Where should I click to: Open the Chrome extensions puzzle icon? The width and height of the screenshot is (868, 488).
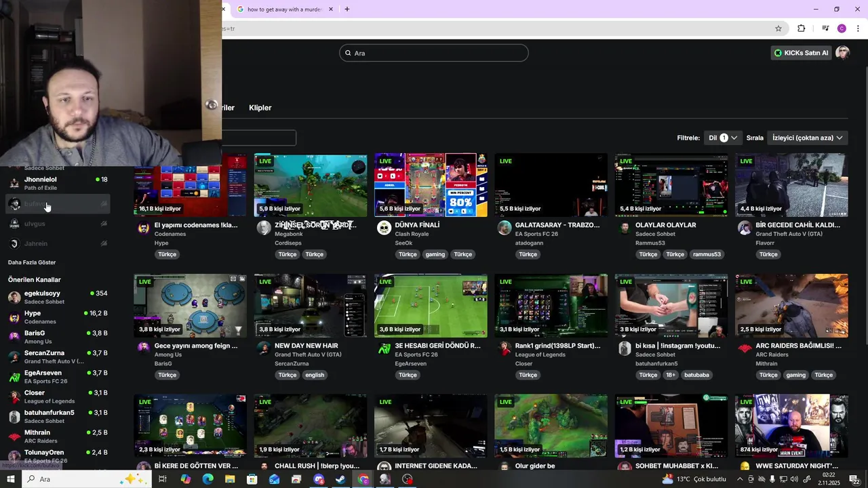click(801, 28)
